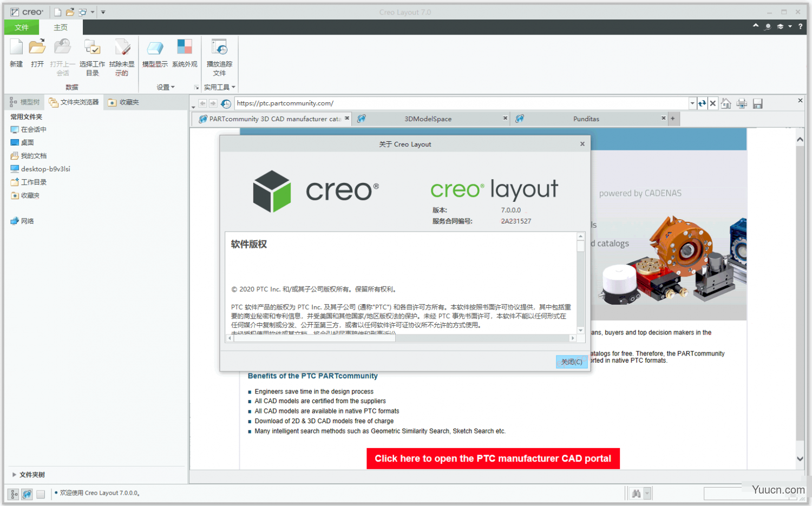Screen dimensions: 812x506
Task: Open settings group dialog launcher arrow
Action: (x=197, y=87)
